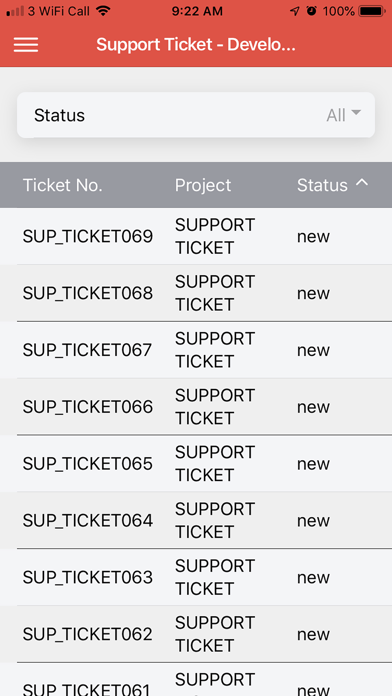Tap the location arrow icon in status bar
Screen dimensions: 392x696
point(294,11)
